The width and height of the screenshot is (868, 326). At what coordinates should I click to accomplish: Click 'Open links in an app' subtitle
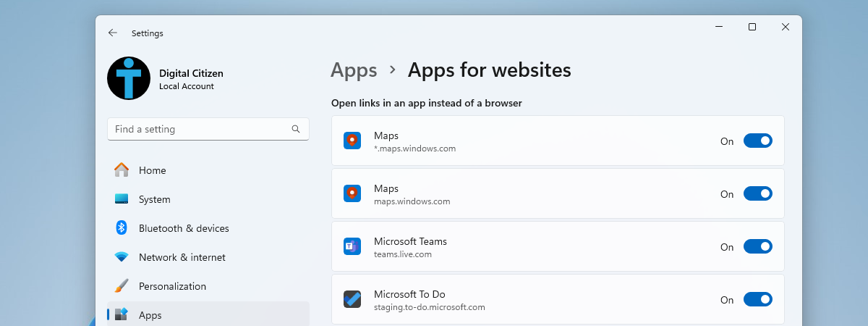(427, 103)
